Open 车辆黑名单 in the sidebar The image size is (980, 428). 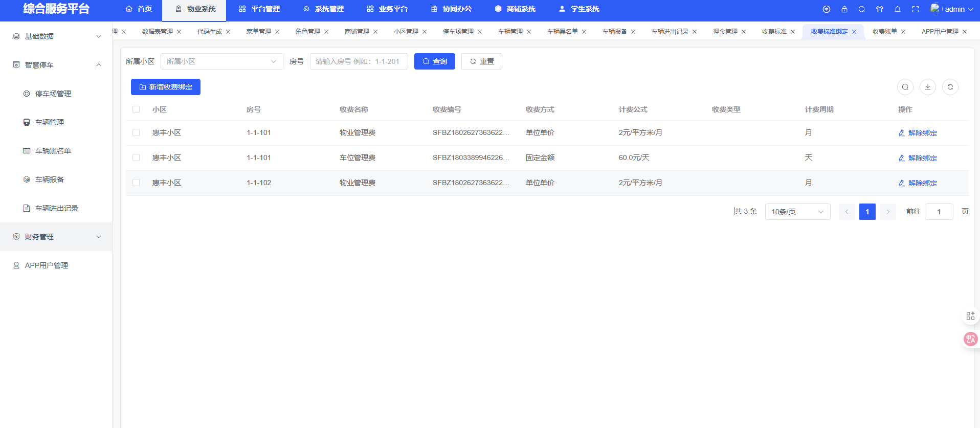[x=53, y=151]
